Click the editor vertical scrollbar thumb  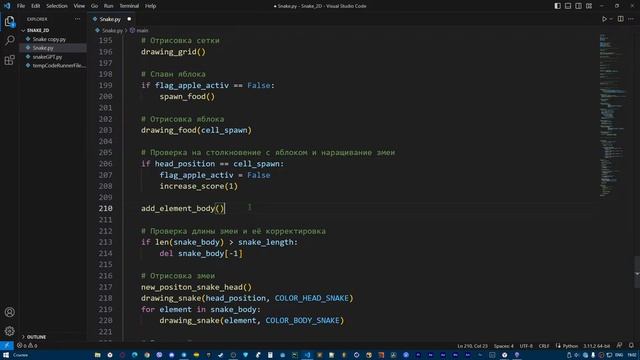[x=637, y=272]
